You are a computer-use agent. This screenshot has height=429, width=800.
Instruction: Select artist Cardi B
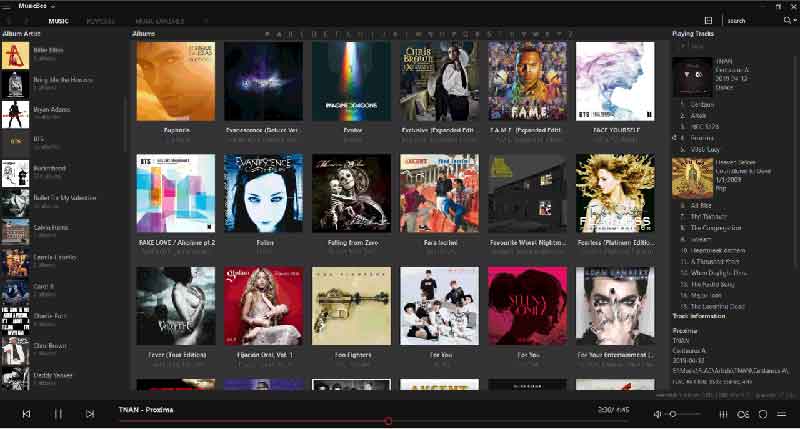point(61,291)
